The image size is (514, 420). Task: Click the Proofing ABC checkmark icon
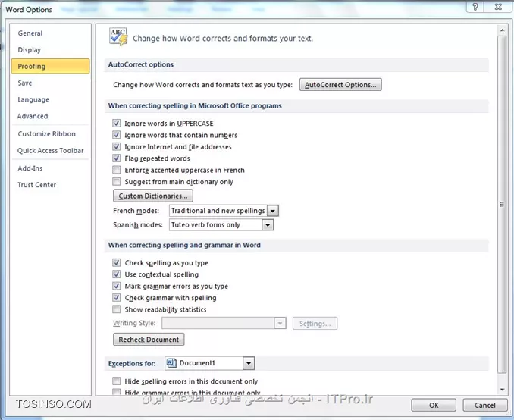(118, 36)
